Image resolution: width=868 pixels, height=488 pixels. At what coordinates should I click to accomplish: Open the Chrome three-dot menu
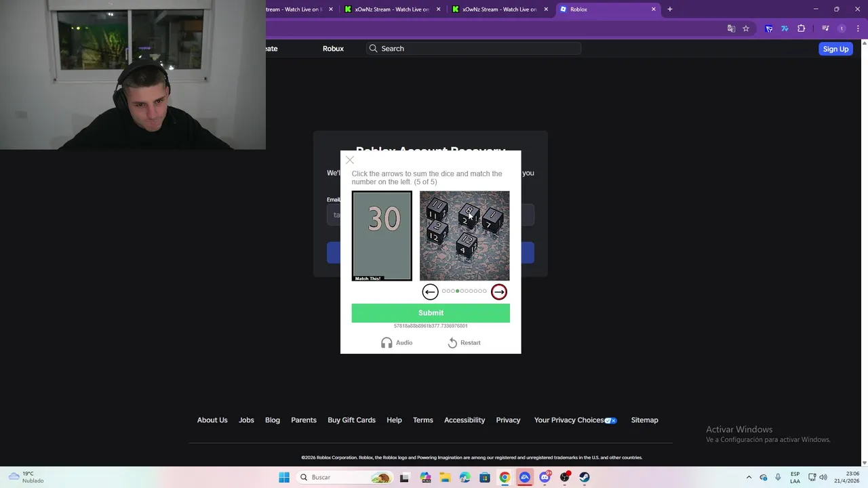(859, 28)
